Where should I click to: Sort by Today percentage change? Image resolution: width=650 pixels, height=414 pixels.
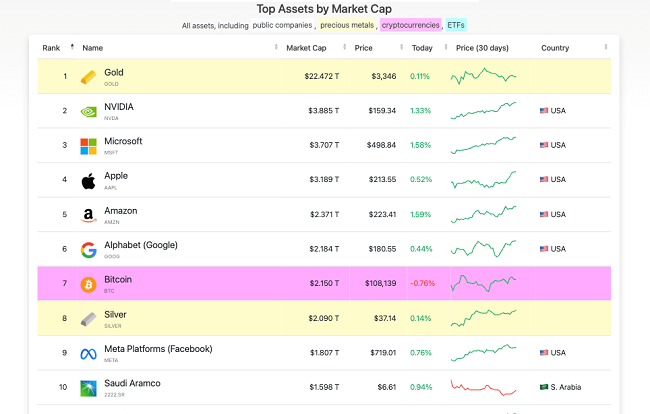(x=422, y=47)
